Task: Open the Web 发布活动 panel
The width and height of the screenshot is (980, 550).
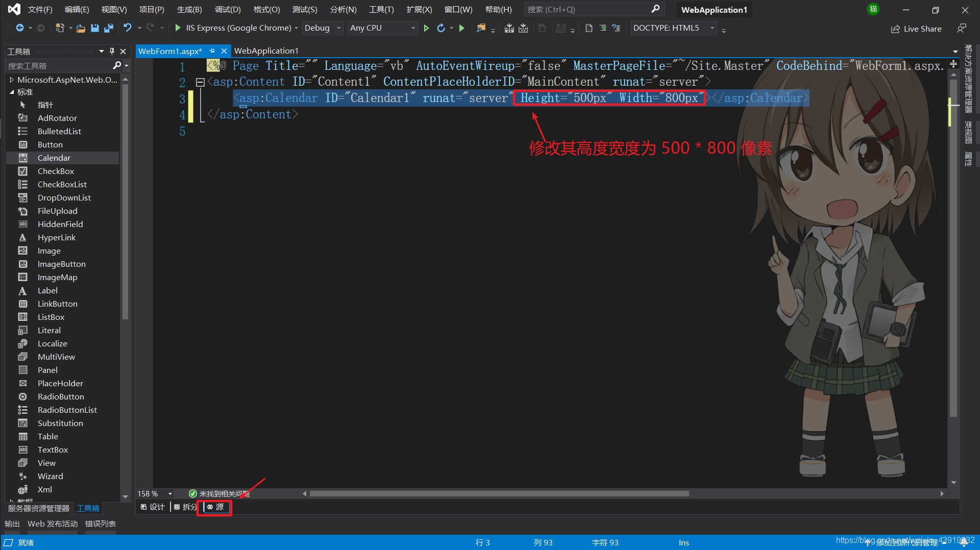Action: pos(53,523)
